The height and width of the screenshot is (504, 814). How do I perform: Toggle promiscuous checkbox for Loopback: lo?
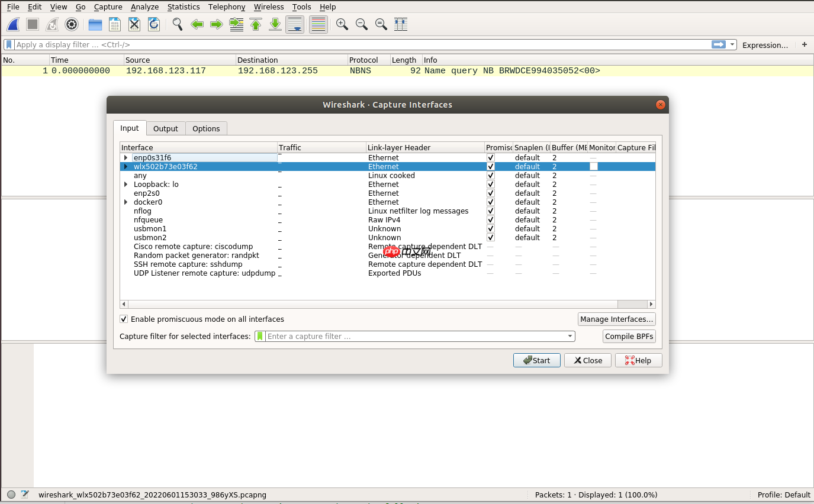coord(490,185)
